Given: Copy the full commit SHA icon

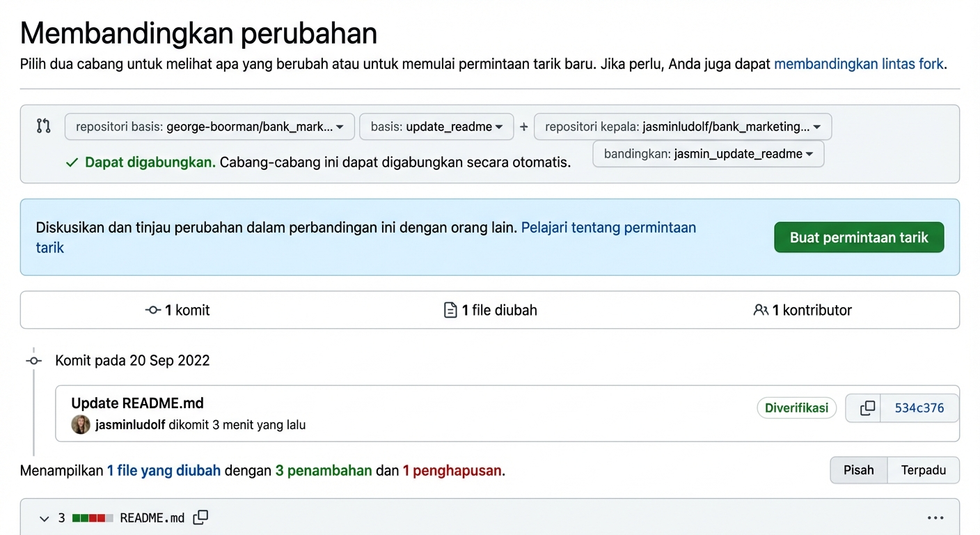Looking at the screenshot, I should pyautogui.click(x=867, y=408).
